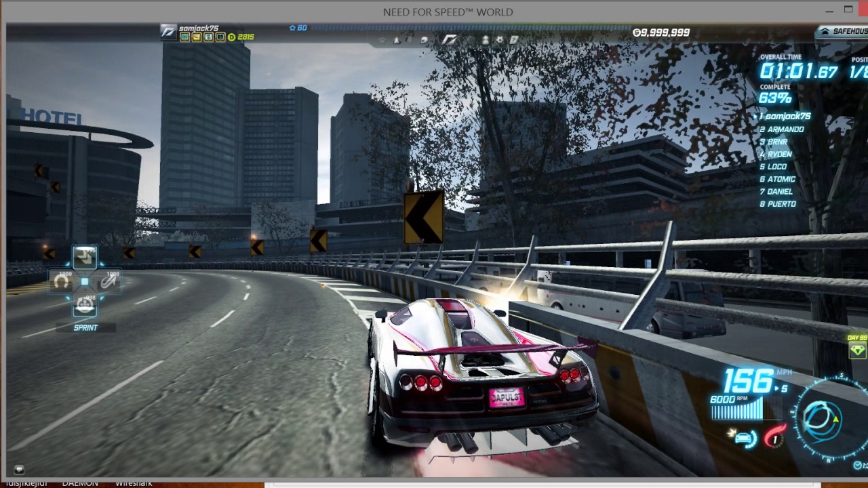This screenshot has width=868, height=488.
Task: Open DAEMON from the desktop
Action: coord(80,483)
